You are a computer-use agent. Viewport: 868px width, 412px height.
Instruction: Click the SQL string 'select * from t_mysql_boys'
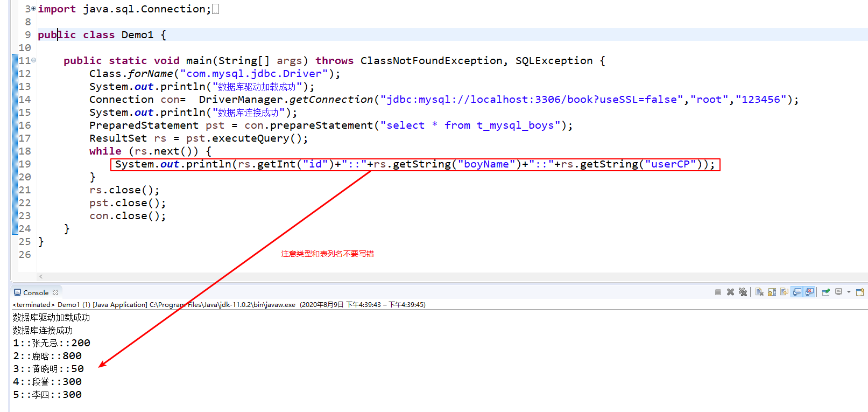pos(470,125)
